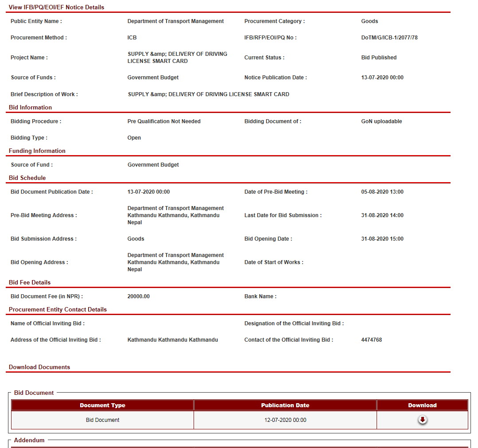Select the Bid Document table row cell

[102, 420]
